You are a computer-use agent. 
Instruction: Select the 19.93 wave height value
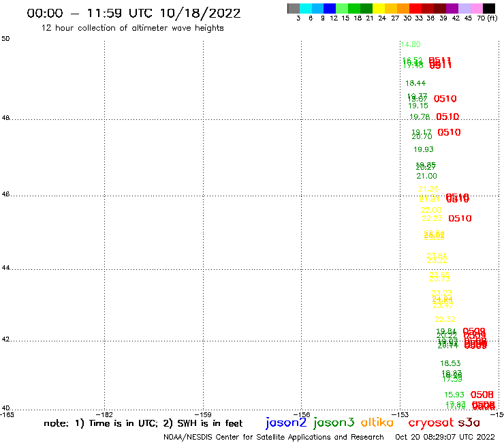[x=424, y=149]
